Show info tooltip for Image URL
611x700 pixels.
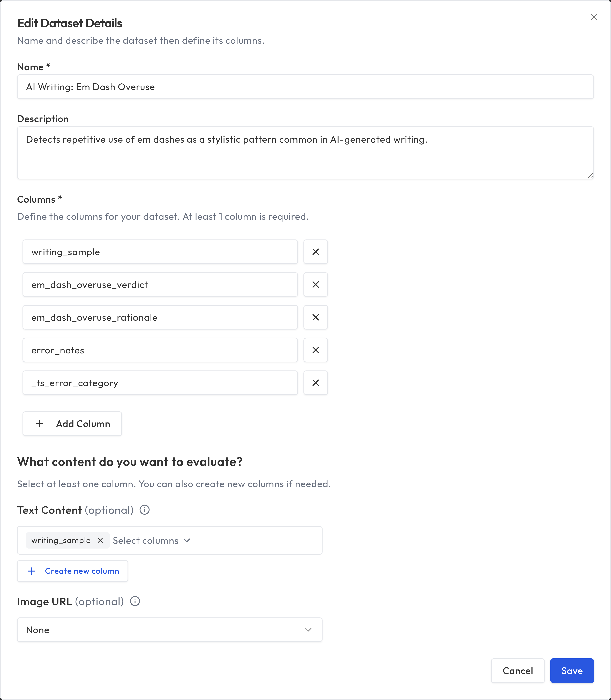pyautogui.click(x=135, y=601)
